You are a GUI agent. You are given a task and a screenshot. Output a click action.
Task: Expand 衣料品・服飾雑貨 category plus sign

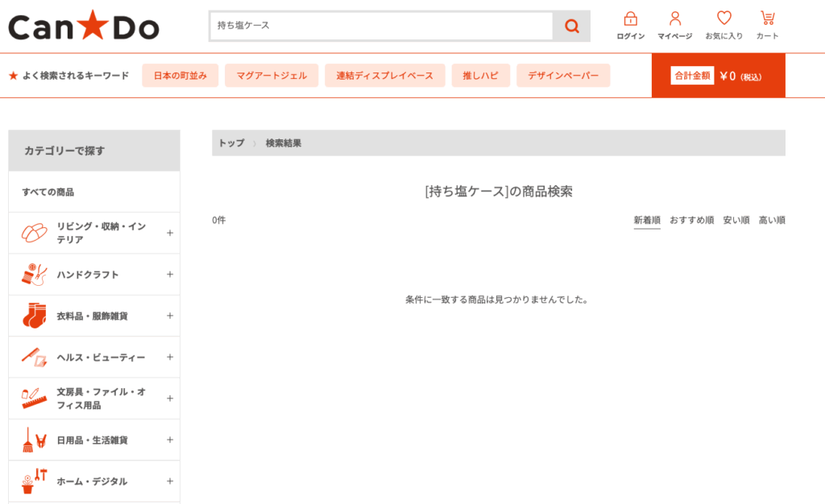tap(170, 316)
